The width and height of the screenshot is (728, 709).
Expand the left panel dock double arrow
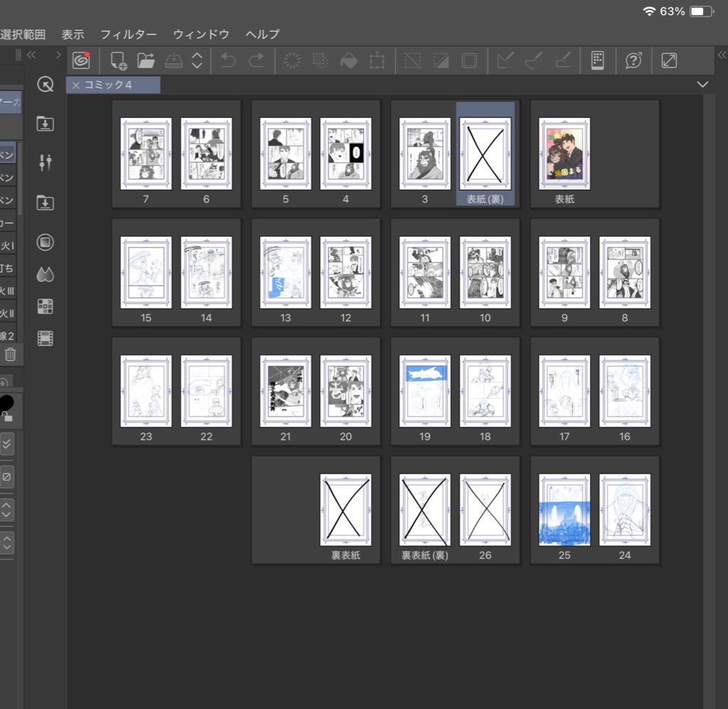coord(31,55)
